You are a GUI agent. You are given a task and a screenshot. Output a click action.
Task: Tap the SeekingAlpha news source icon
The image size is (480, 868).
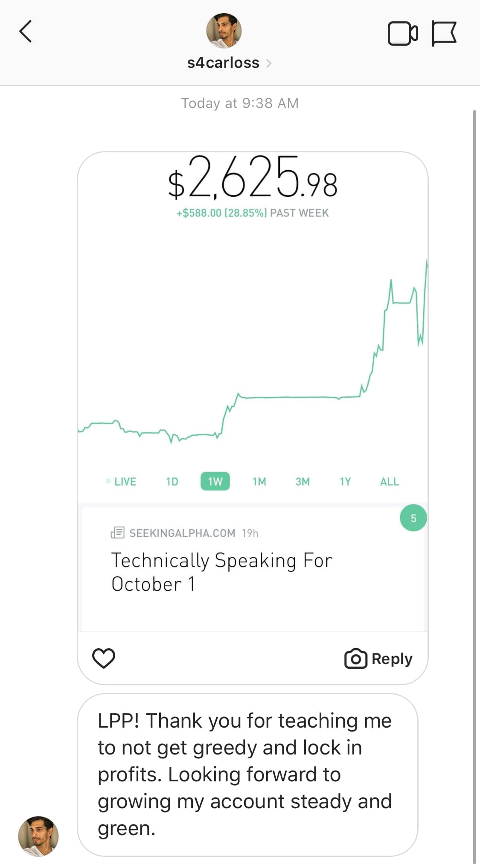click(x=117, y=533)
